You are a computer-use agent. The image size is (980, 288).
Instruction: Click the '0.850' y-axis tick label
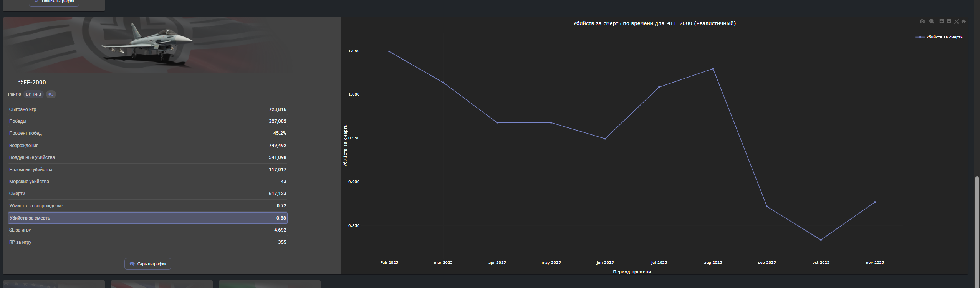coord(354,226)
